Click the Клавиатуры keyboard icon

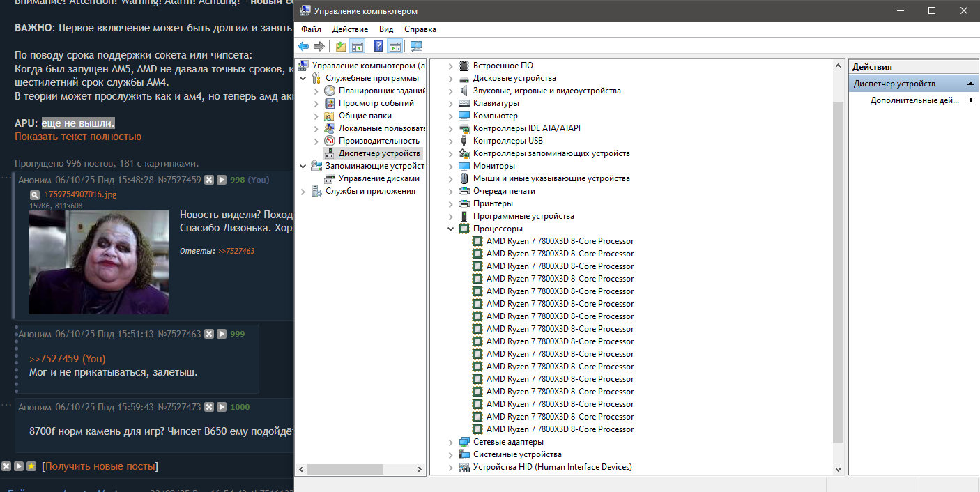pos(464,103)
